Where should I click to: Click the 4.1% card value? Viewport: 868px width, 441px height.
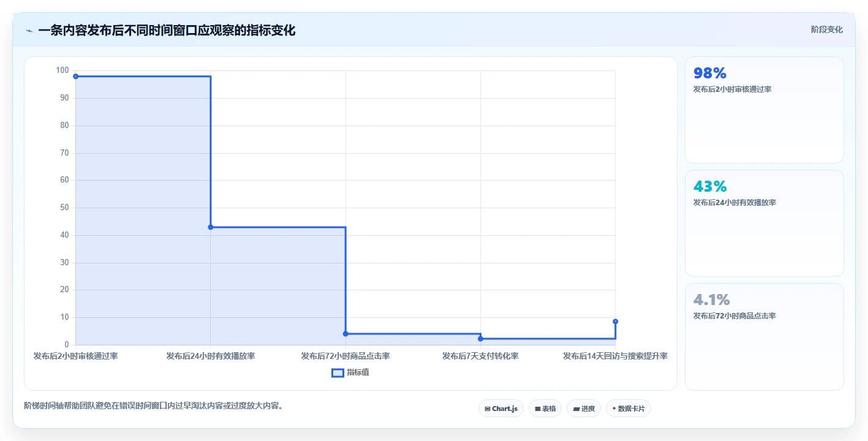[x=712, y=300]
